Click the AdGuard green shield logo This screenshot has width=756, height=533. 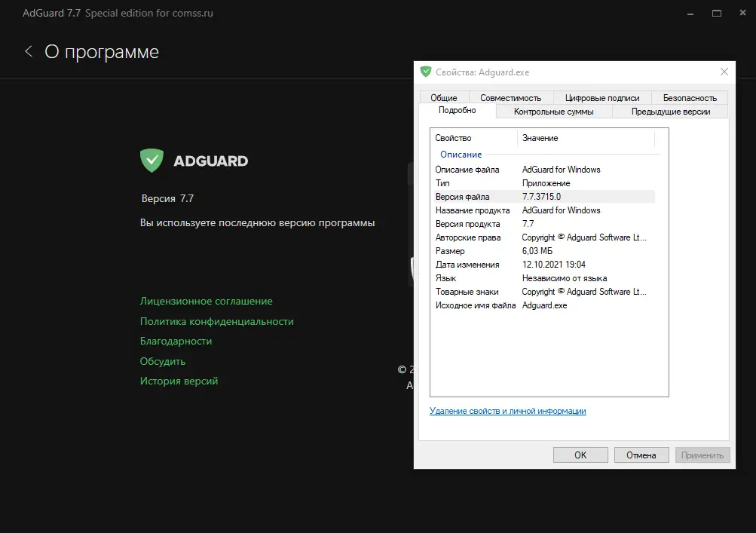click(x=152, y=160)
